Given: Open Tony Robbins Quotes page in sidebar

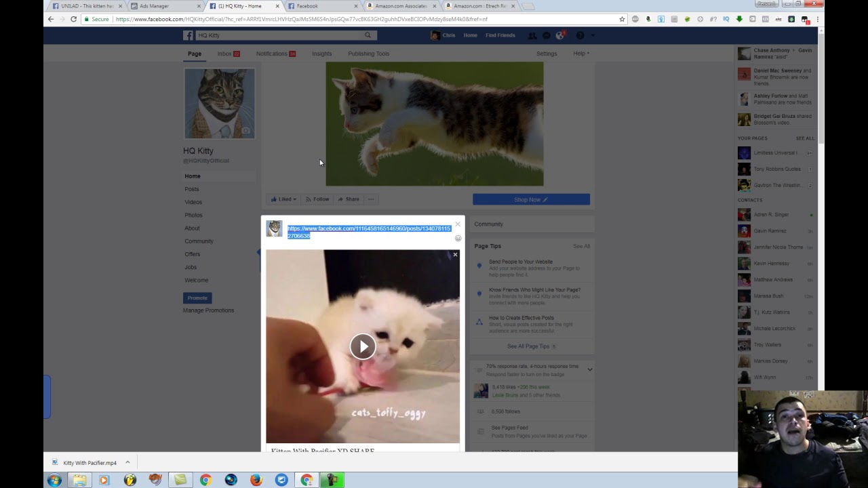Looking at the screenshot, I should pos(777,169).
